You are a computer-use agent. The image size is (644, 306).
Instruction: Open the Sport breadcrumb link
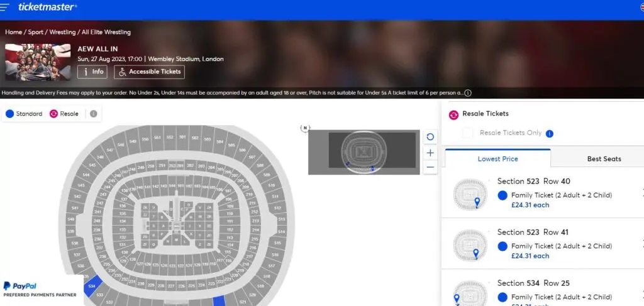click(x=36, y=32)
